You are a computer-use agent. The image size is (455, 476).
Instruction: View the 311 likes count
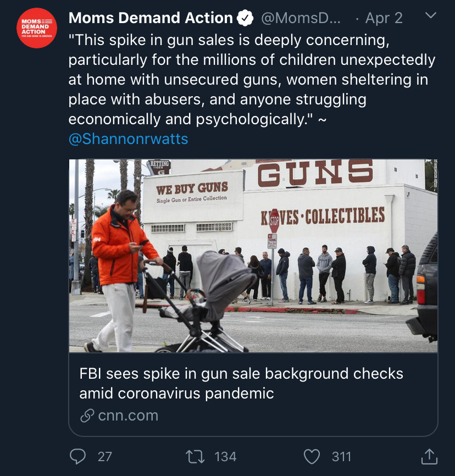coord(341,457)
